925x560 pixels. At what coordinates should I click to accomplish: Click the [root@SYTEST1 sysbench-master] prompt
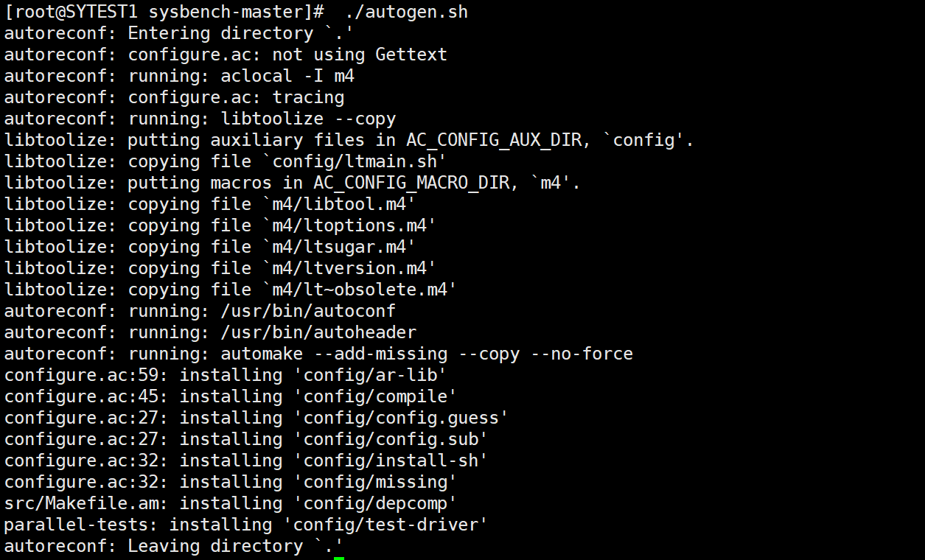(x=164, y=13)
